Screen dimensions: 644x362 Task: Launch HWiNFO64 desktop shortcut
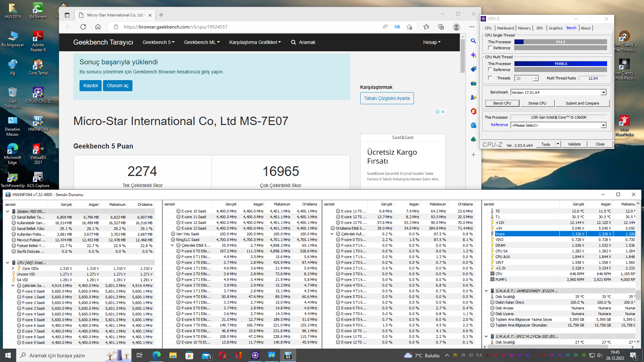point(38,123)
